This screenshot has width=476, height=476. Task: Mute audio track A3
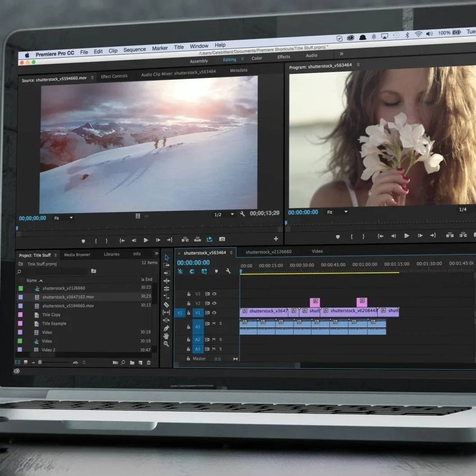(214, 349)
